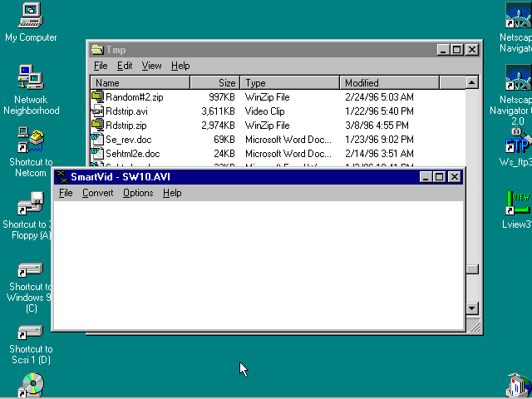
Task: Open the Help menu in SmartVid
Action: (172, 193)
